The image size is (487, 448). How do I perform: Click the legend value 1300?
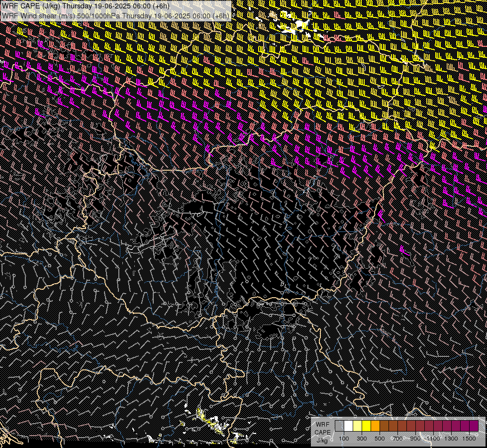click(451, 439)
